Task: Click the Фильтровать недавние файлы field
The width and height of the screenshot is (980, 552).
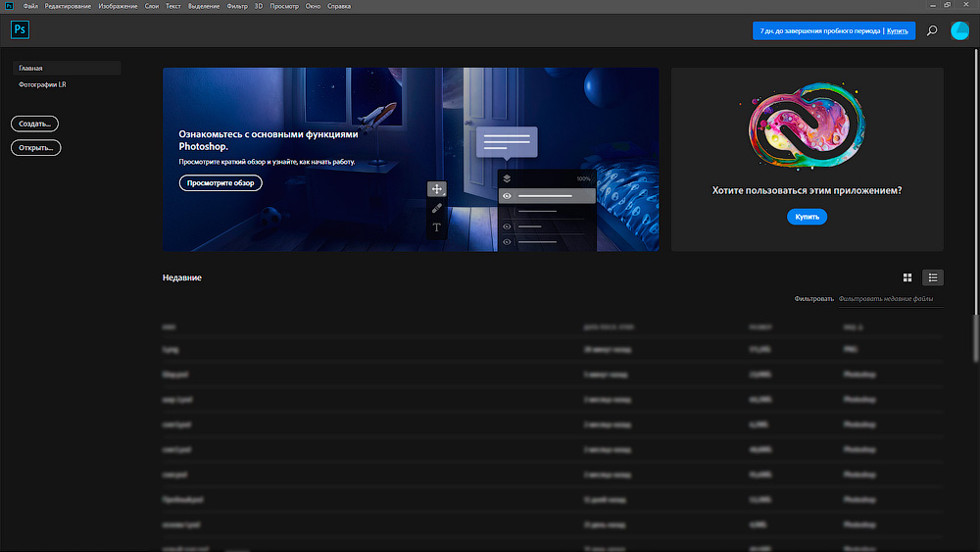Action: pos(890,299)
